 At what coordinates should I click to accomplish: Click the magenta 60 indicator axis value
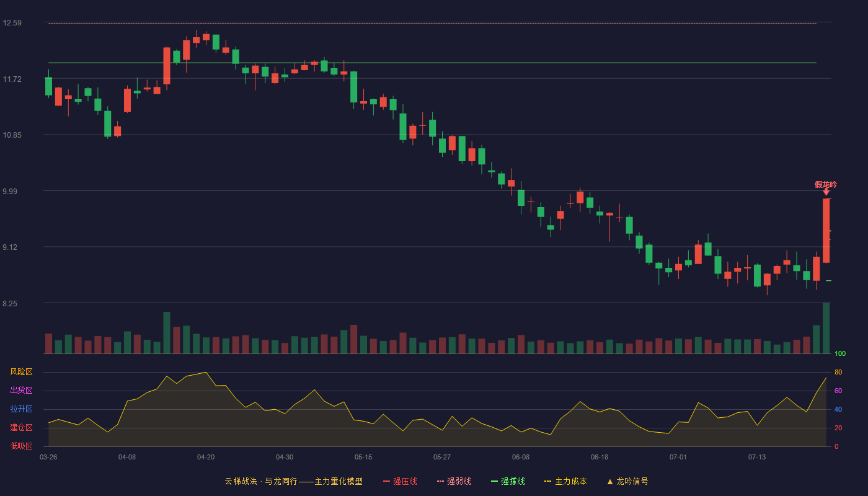pos(838,391)
